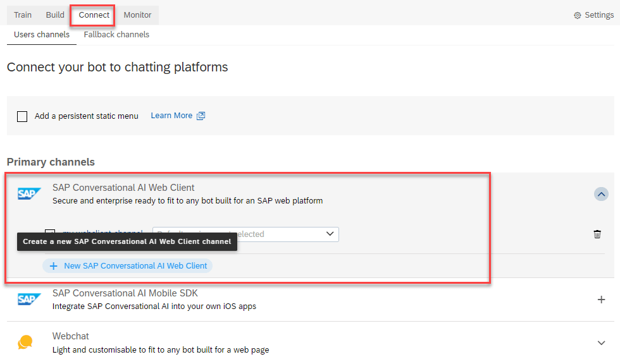Enable the persistent static menu checkbox
The width and height of the screenshot is (620, 364).
coord(22,116)
